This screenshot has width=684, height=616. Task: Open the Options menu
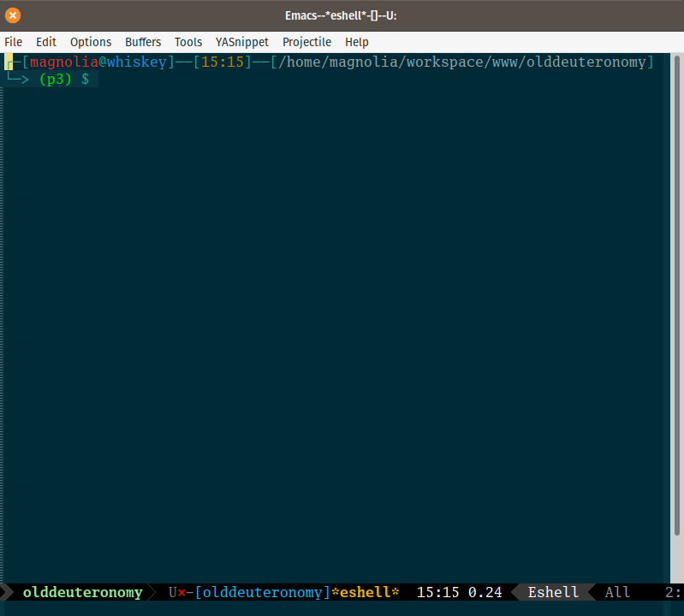91,42
